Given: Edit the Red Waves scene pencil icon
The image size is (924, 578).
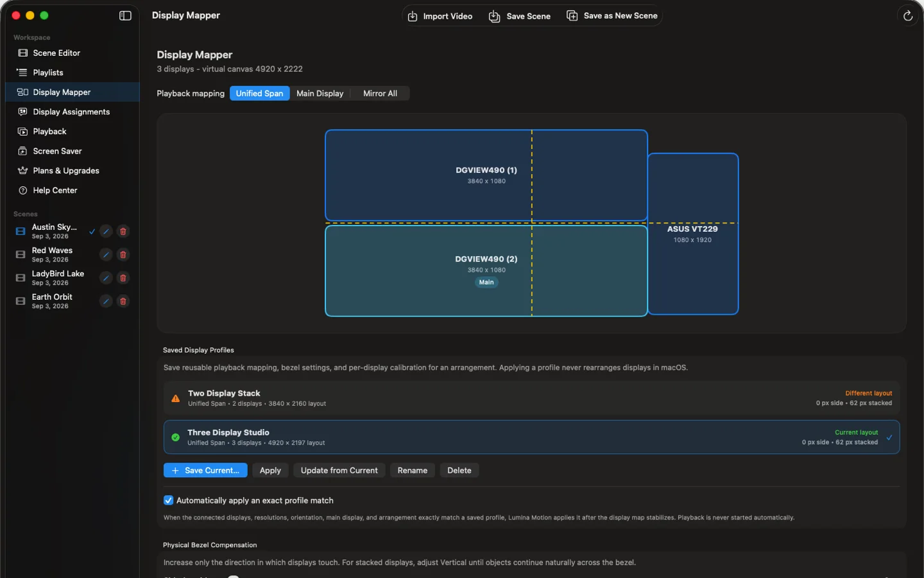Looking at the screenshot, I should [x=106, y=255].
